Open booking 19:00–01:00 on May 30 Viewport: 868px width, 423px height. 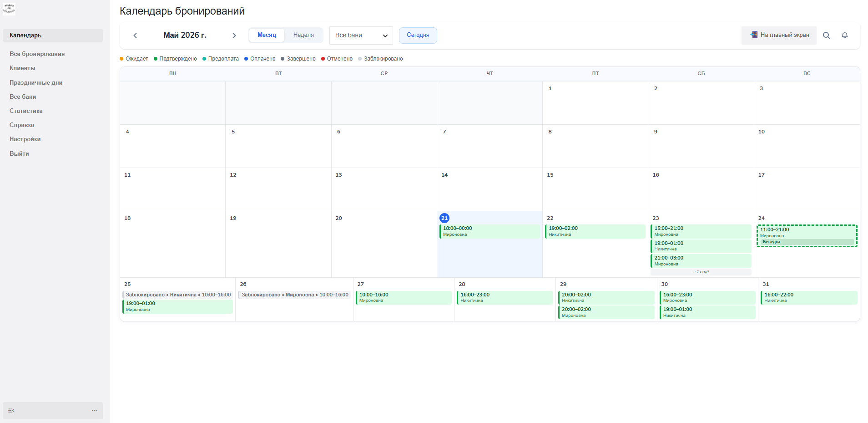tap(707, 312)
